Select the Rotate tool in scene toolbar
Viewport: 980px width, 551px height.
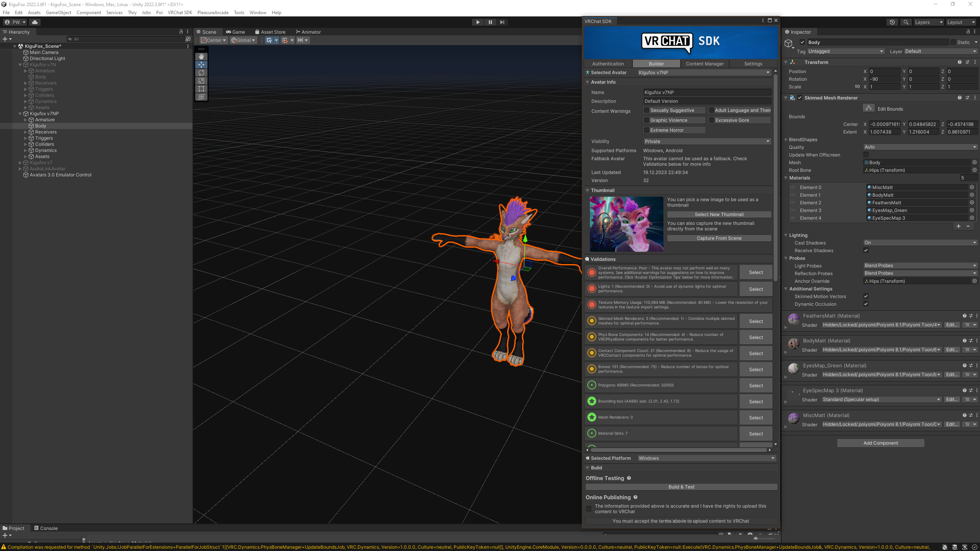coord(201,73)
